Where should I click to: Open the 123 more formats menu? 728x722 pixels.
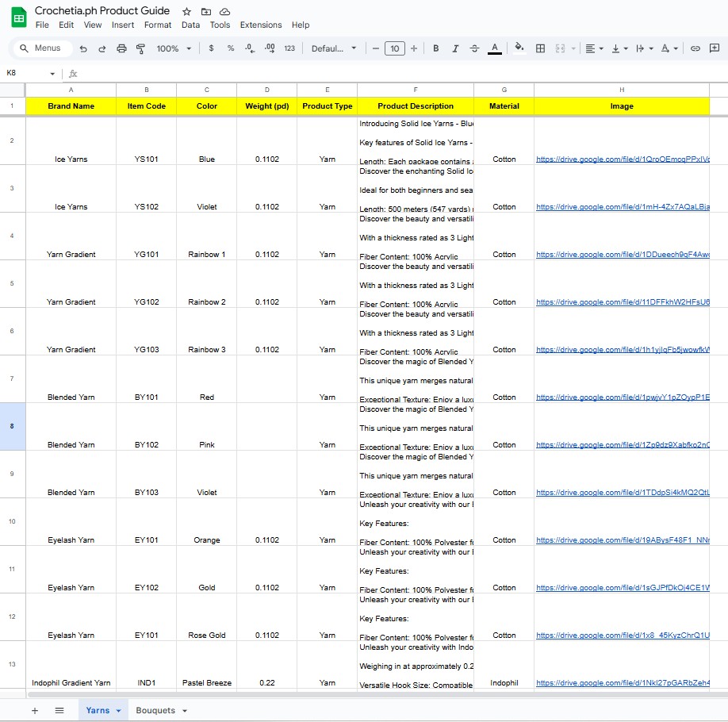pyautogui.click(x=289, y=48)
